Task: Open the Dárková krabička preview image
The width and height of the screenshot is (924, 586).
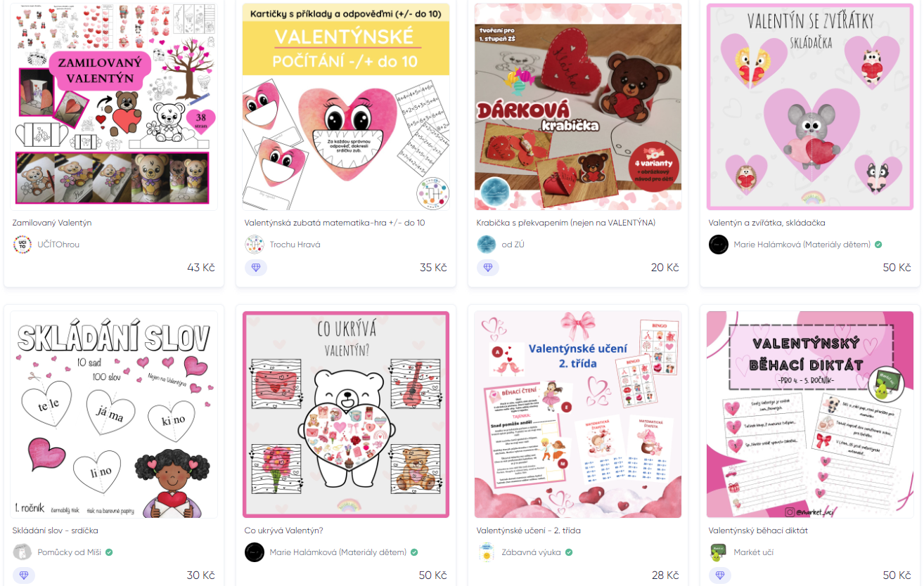Action: [578, 107]
